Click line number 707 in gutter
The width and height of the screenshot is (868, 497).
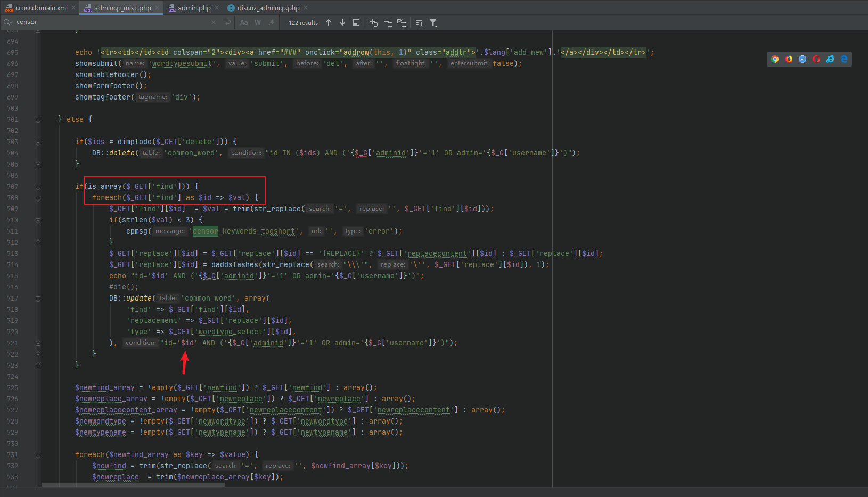pyautogui.click(x=12, y=187)
